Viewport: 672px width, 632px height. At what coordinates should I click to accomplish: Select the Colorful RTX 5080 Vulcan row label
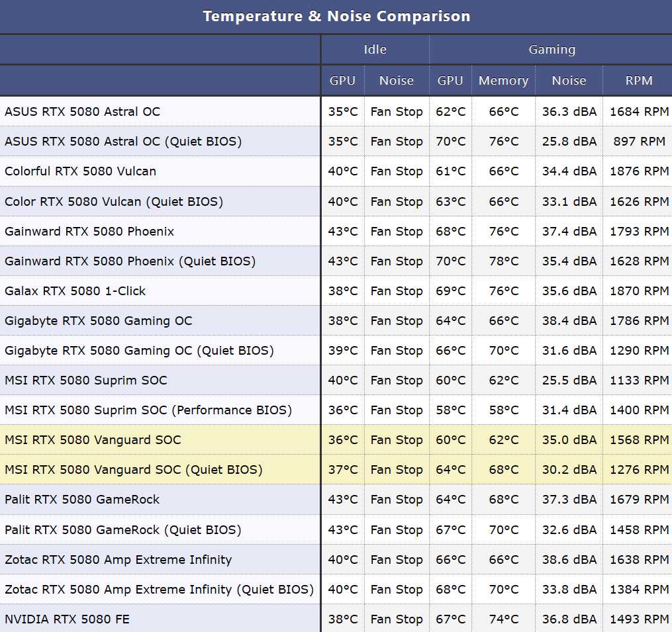pos(81,171)
